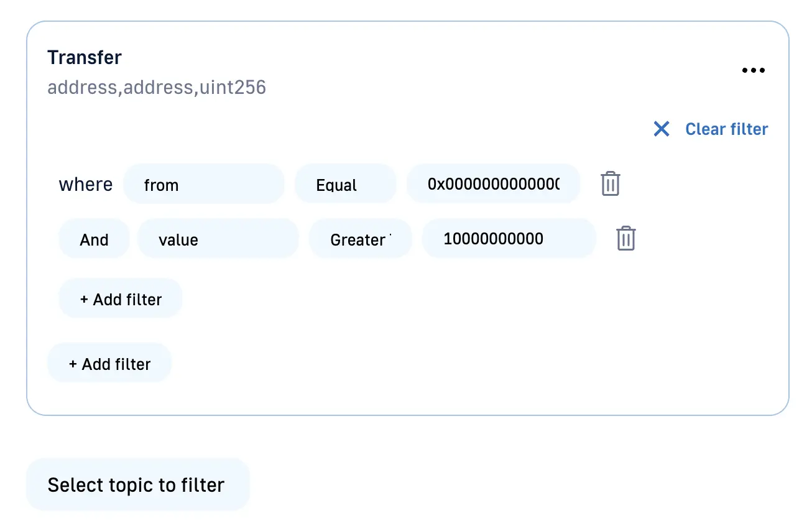Image resolution: width=812 pixels, height=521 pixels.
Task: Click the 'where' label before the first filter
Action: tap(86, 185)
